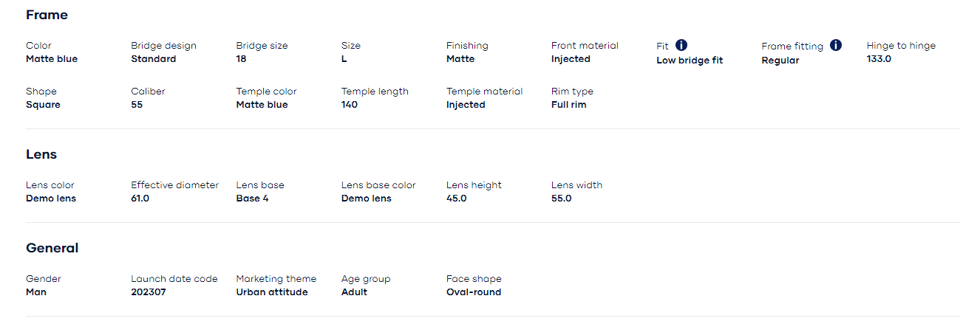Click the Regular frame fitting value
The image size is (980, 324).
click(x=780, y=61)
